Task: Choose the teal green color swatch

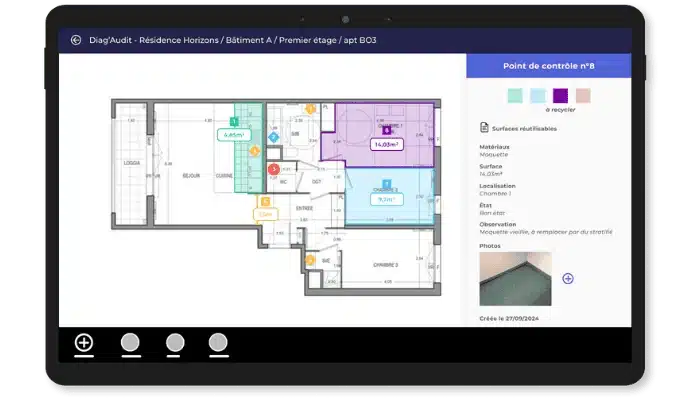Action: [x=514, y=96]
